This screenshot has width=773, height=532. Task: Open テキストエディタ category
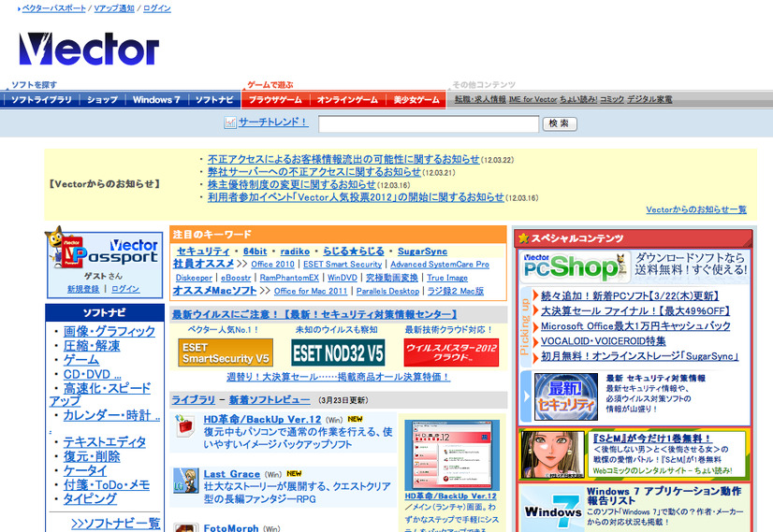coord(105,442)
